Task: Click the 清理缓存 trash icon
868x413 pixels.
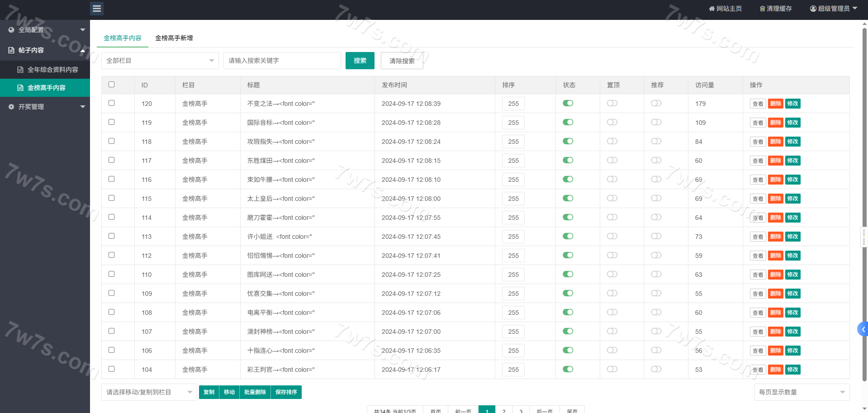Action: 762,9
